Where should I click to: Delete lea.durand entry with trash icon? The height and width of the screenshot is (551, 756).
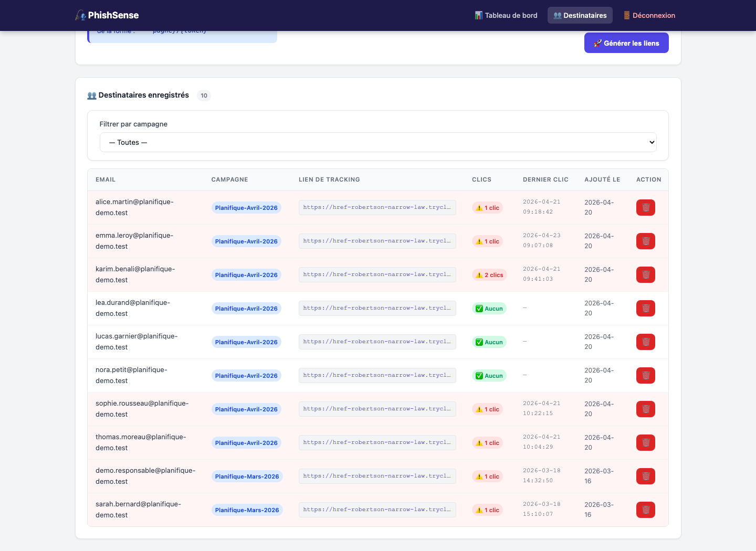tap(645, 309)
